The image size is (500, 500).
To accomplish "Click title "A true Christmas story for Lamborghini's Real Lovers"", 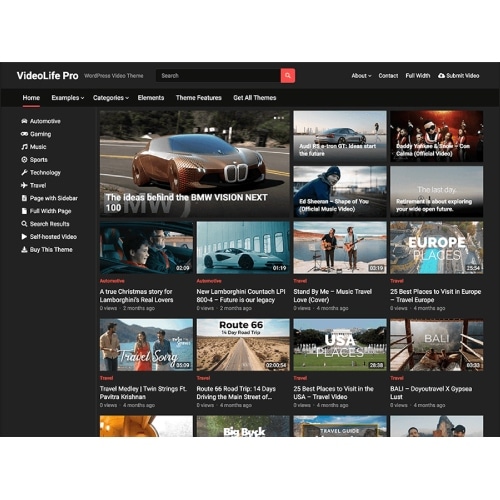I will [136, 296].
